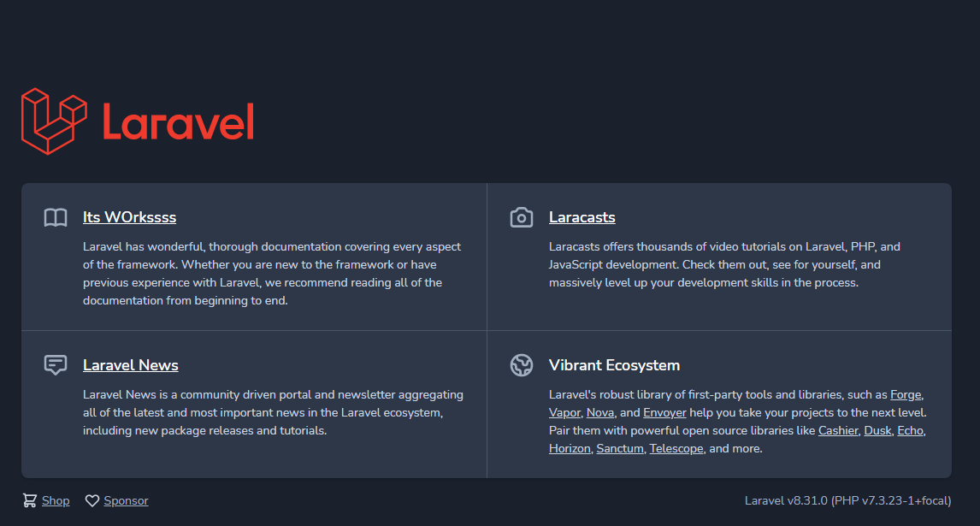This screenshot has height=526, width=980.
Task: Follow the Dusk link
Action: click(877, 430)
